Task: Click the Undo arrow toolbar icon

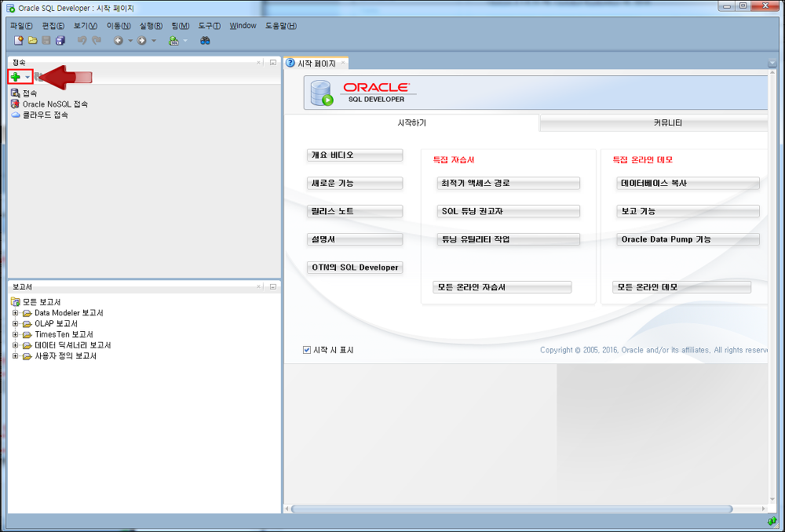Action: pos(82,41)
